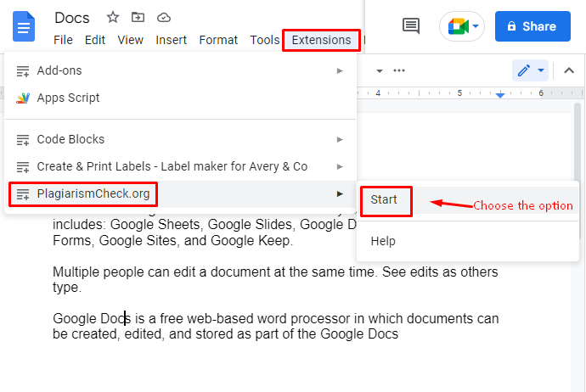586x392 pixels.
Task: Expand the PlagiarismCheck.org submenu arrow
Action: tap(340, 193)
